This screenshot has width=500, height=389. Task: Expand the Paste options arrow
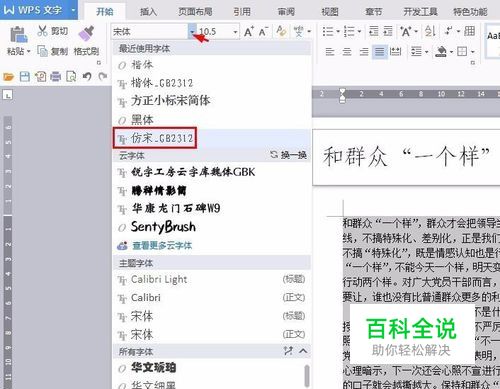point(29,51)
